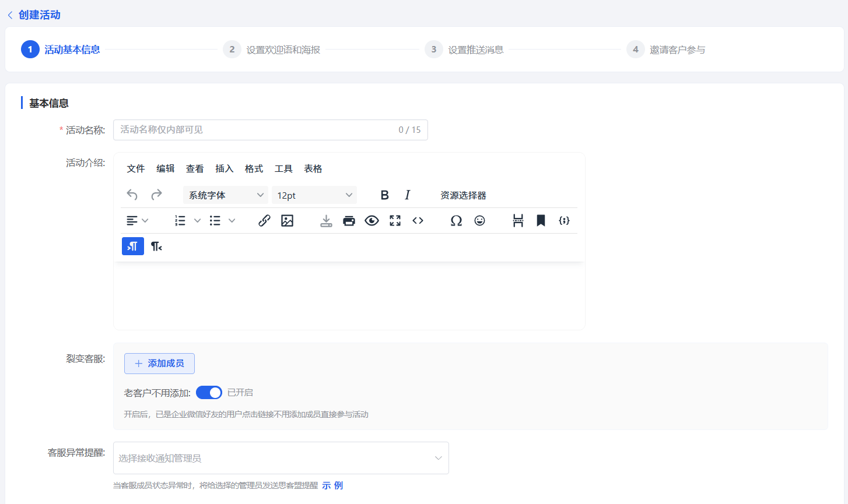Screen dimensions: 848x504
Task: Undo the last edit in the editor
Action: (132, 195)
